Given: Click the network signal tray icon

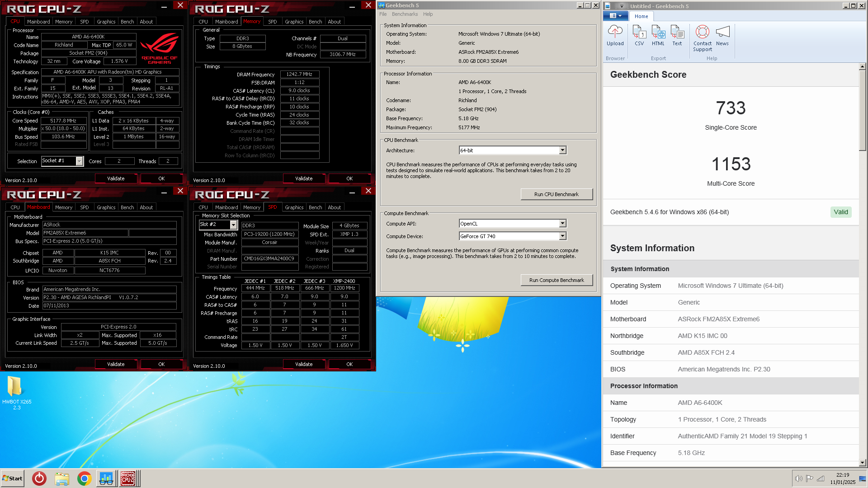Looking at the screenshot, I should [821, 479].
